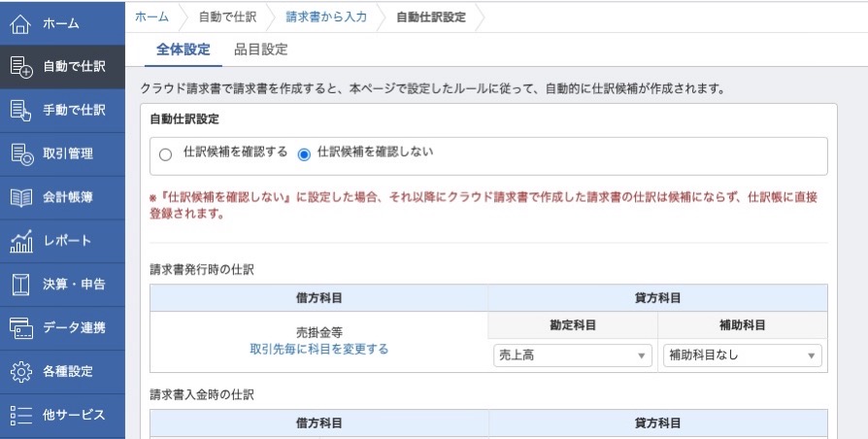Click the 決算・申告 document icon
The height and width of the screenshot is (439, 868).
pyautogui.click(x=21, y=285)
